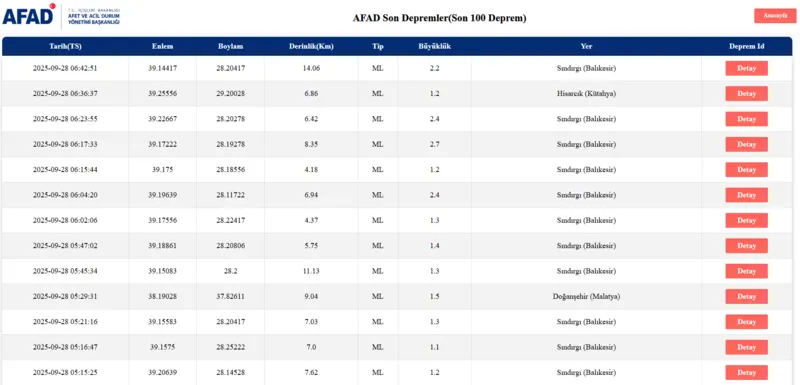Click longitude value 29.20028
800x385 pixels.
pyautogui.click(x=231, y=94)
